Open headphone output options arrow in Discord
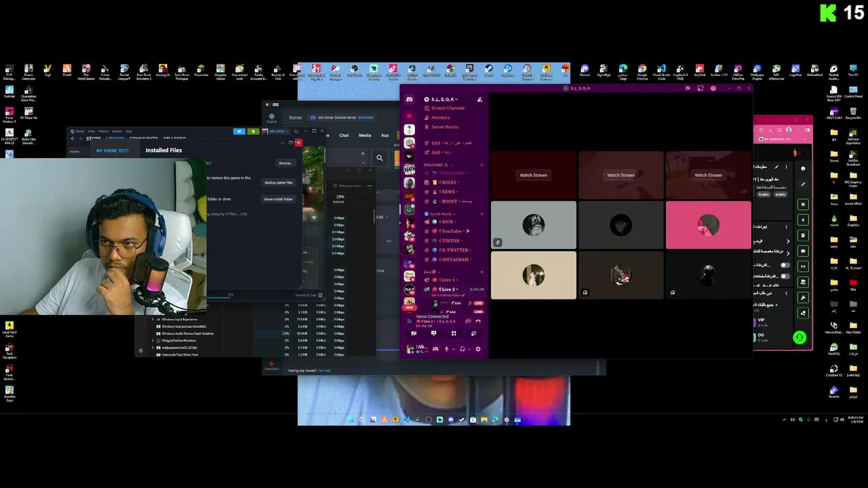 pyautogui.click(x=468, y=349)
